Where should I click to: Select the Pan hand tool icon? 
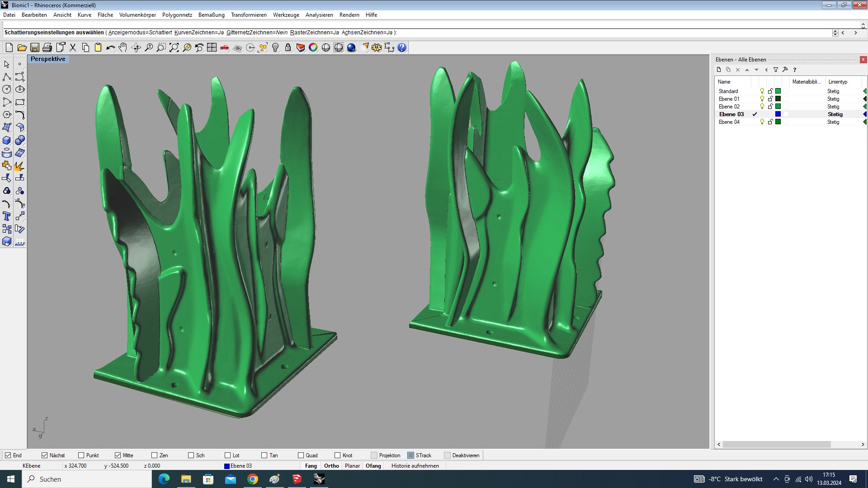point(123,47)
